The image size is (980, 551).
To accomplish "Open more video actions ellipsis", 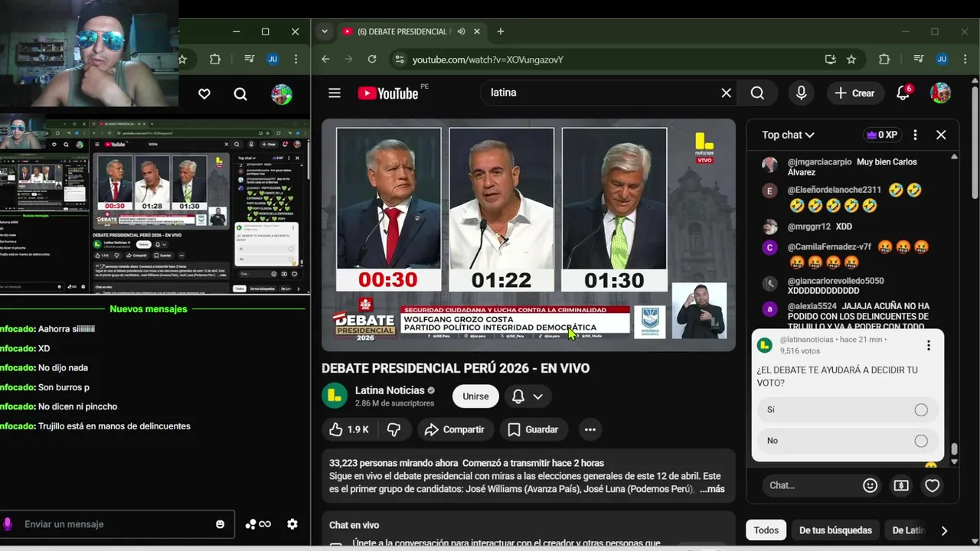I will tap(590, 429).
